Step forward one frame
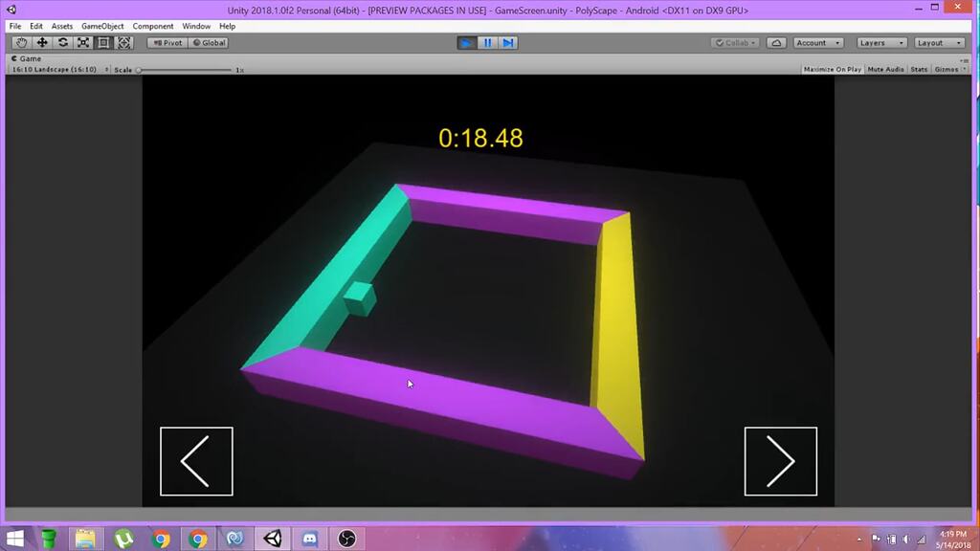The image size is (980, 551). coord(507,42)
